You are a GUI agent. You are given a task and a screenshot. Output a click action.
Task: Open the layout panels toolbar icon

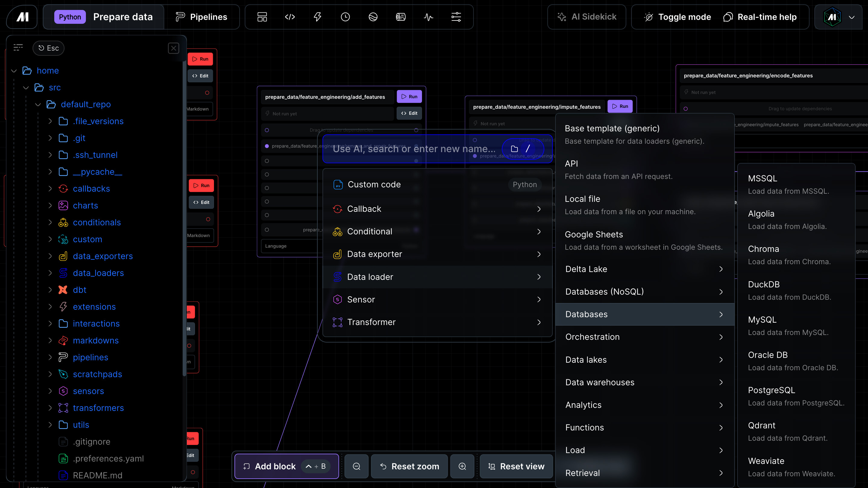262,17
